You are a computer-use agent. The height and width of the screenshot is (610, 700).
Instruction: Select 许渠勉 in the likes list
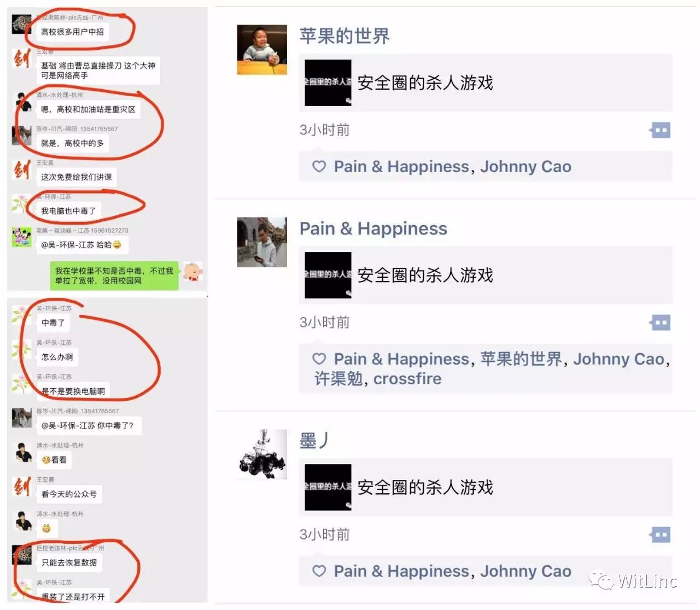coord(339,379)
